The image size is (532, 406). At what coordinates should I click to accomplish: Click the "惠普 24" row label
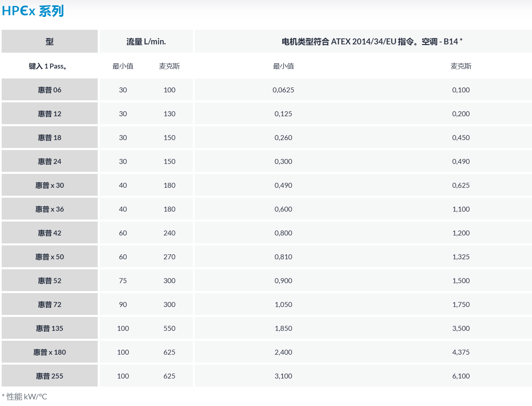[x=50, y=161]
